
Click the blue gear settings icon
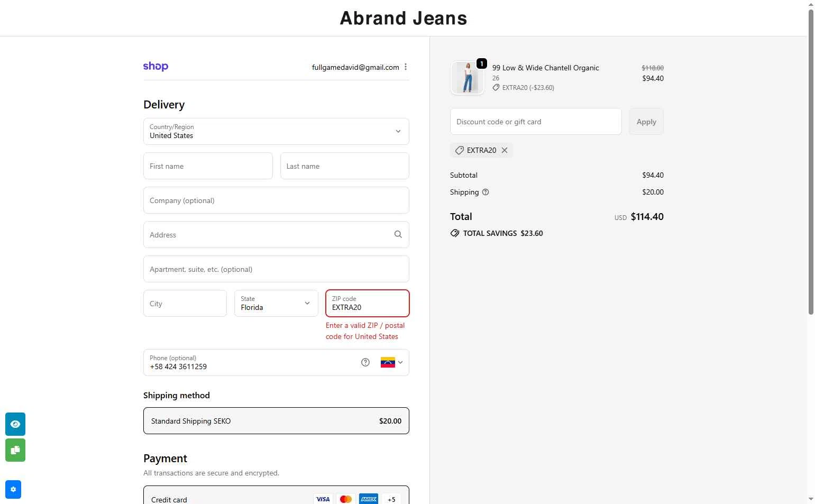[x=13, y=489]
